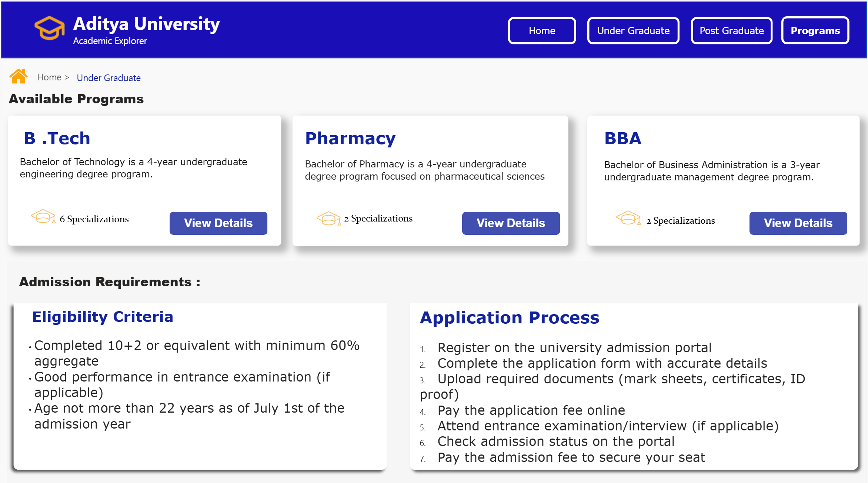Open the Home navigation button
The height and width of the screenshot is (483, 868).
point(542,30)
